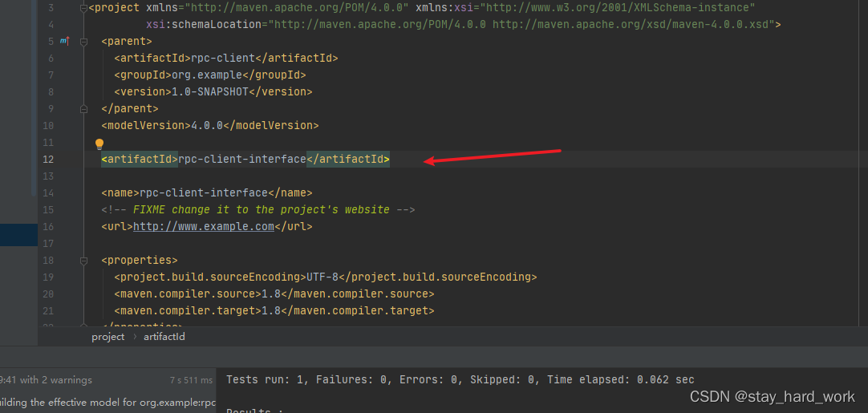This screenshot has width=868, height=413.
Task: Collapse the properties block fold marker on line 18
Action: (x=83, y=260)
